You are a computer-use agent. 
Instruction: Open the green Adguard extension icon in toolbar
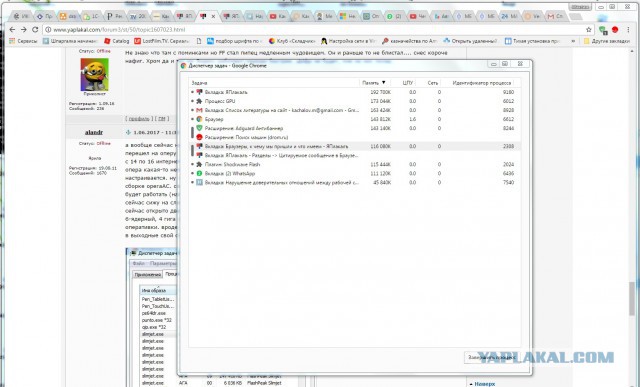603,29
